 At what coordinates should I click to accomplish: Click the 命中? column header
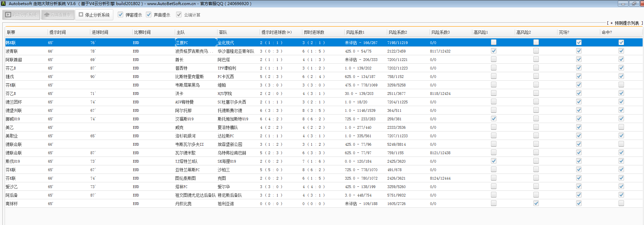pyautogui.click(x=607, y=33)
